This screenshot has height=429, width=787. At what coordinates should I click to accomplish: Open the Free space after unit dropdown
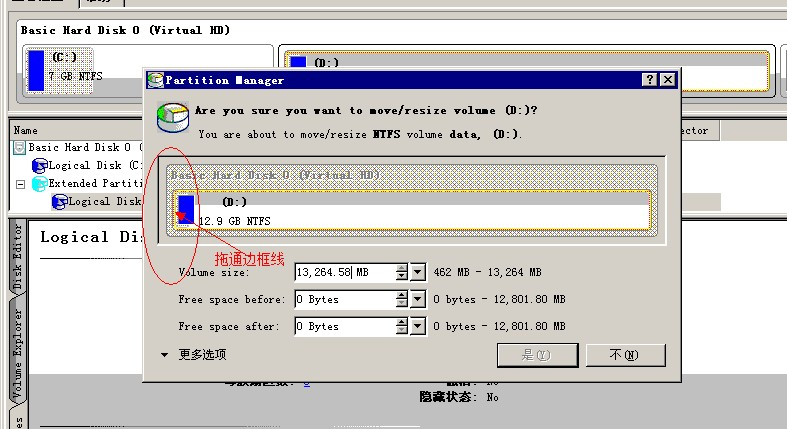coord(418,326)
